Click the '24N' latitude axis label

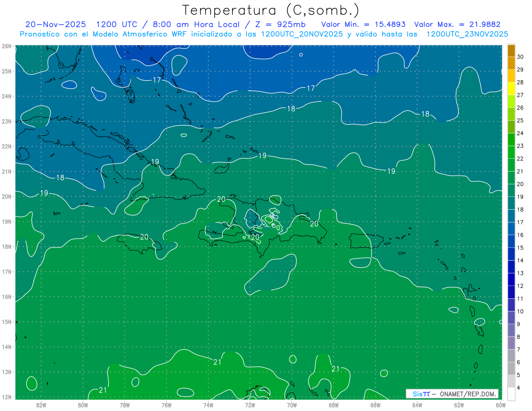click(x=6, y=96)
